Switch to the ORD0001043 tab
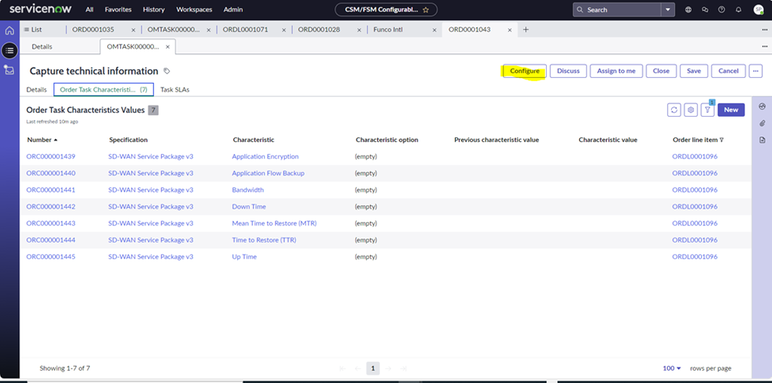 point(469,30)
